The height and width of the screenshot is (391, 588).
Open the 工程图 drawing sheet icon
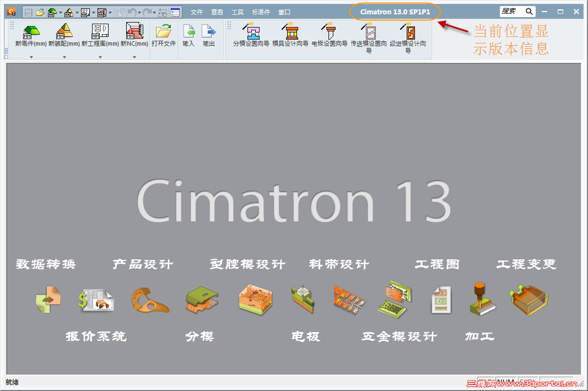(441, 300)
